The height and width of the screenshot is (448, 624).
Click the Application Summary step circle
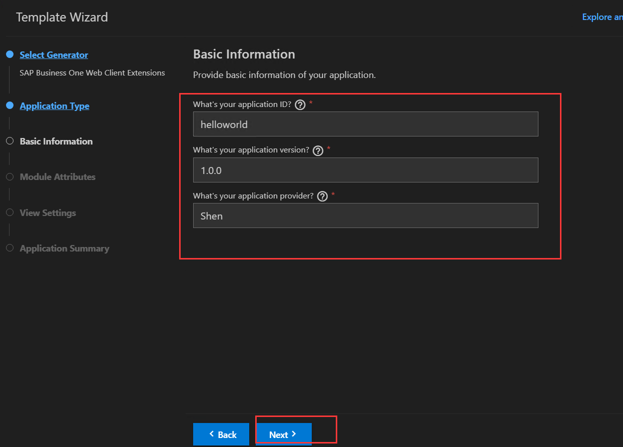click(x=10, y=248)
